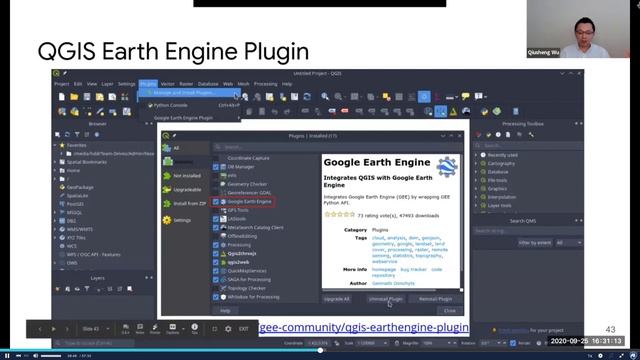Toggle the Google Earth Engine plugin checkbox
The width and height of the screenshot is (640, 360).
pyautogui.click(x=216, y=202)
